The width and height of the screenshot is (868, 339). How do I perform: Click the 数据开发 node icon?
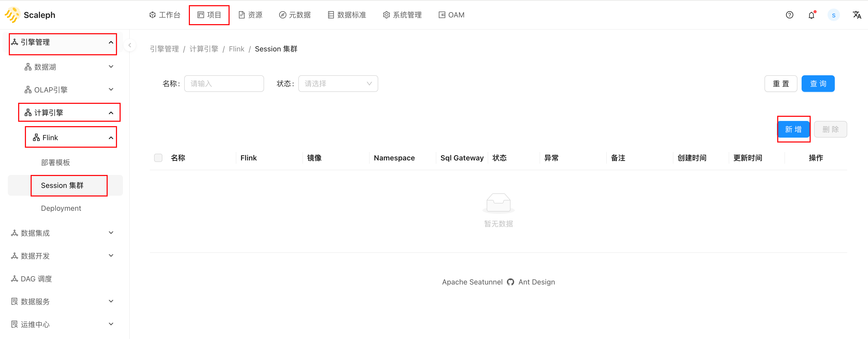tap(15, 256)
